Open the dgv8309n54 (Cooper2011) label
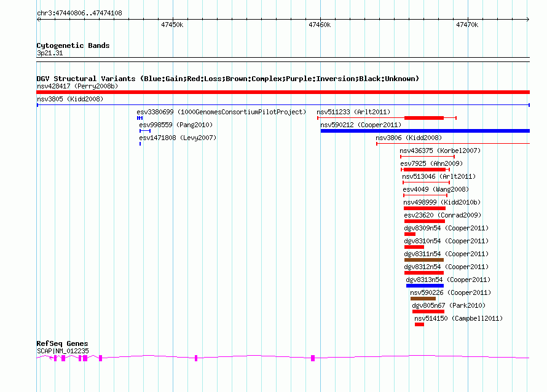 (x=446, y=228)
